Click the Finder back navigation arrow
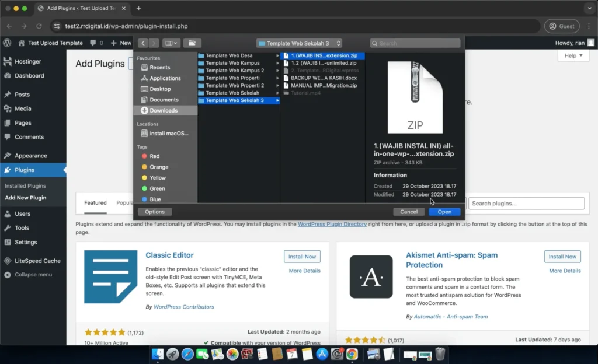The height and width of the screenshot is (364, 598). click(142, 43)
